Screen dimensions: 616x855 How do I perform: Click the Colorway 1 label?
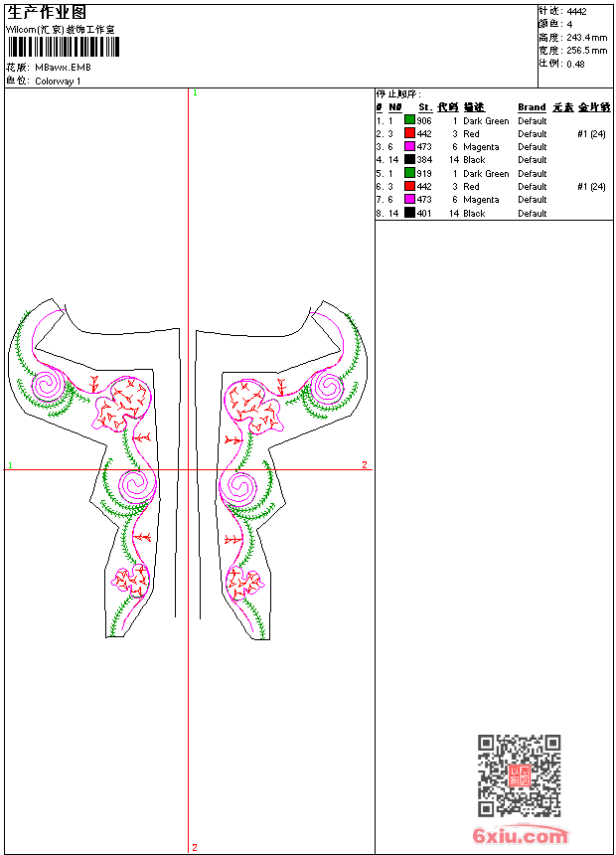coord(58,81)
